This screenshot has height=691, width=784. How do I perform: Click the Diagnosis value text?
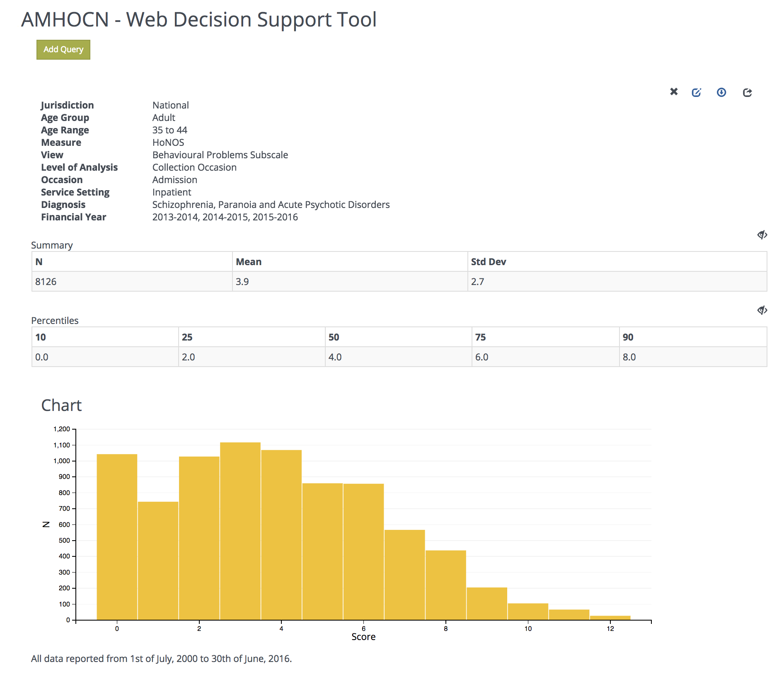tap(270, 204)
